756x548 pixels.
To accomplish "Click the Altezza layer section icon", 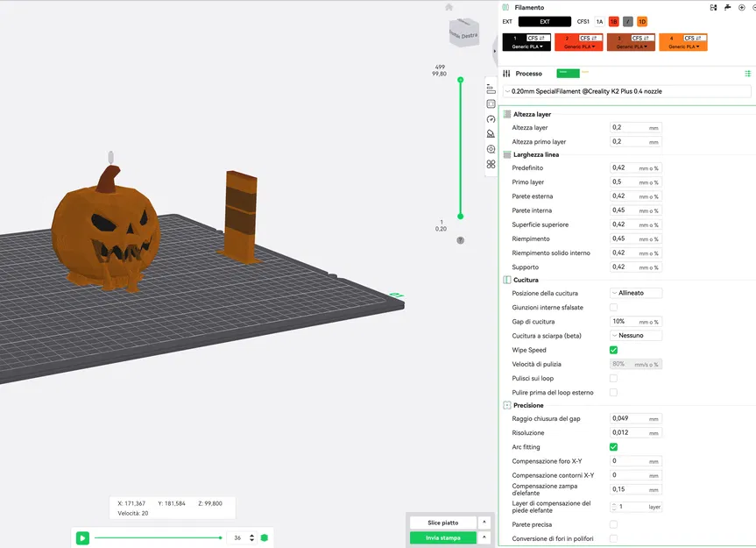I will coord(507,114).
